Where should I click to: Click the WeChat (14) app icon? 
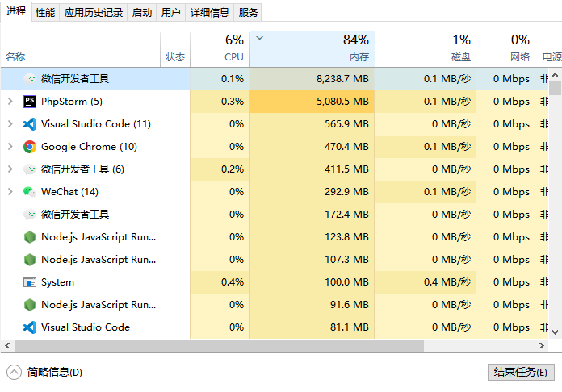(30, 192)
